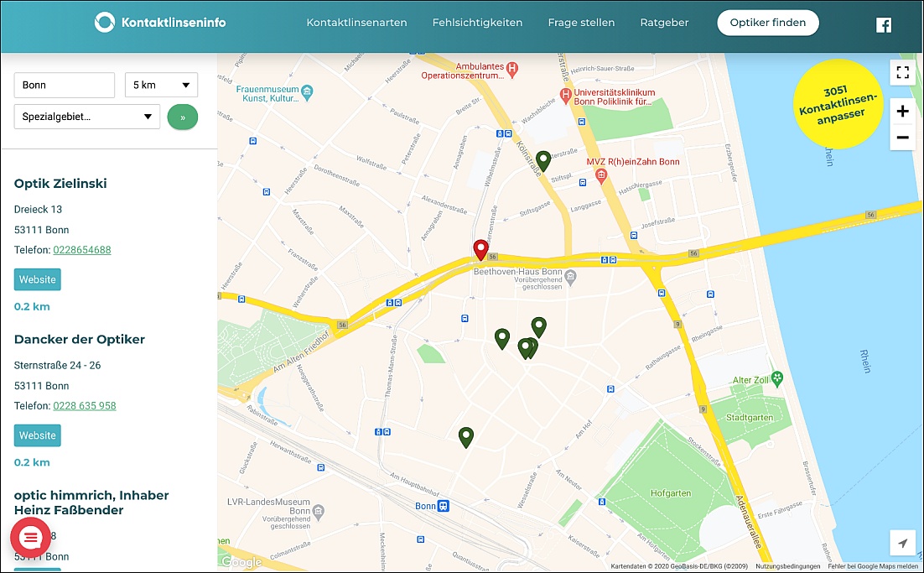Zoom out of the map

click(902, 137)
